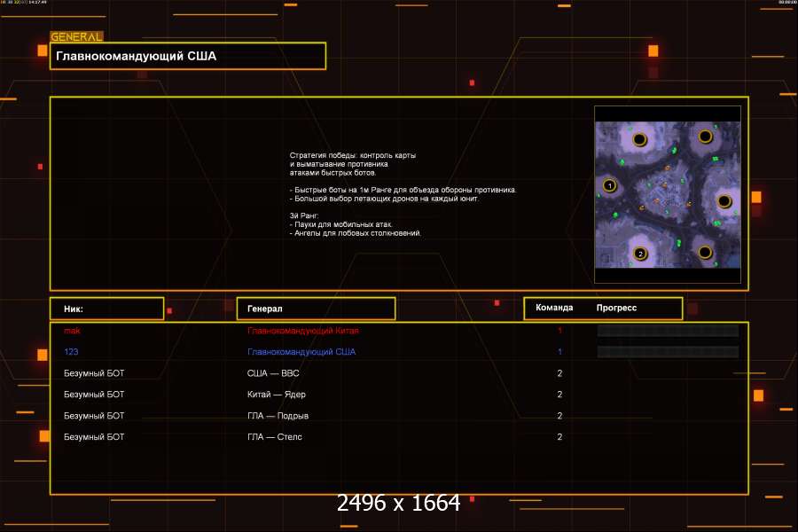Screen dimensions: 798x532
Task: Click 'Безумный БОТ' in the ГЛА — Стелс row
Action: click(94, 437)
